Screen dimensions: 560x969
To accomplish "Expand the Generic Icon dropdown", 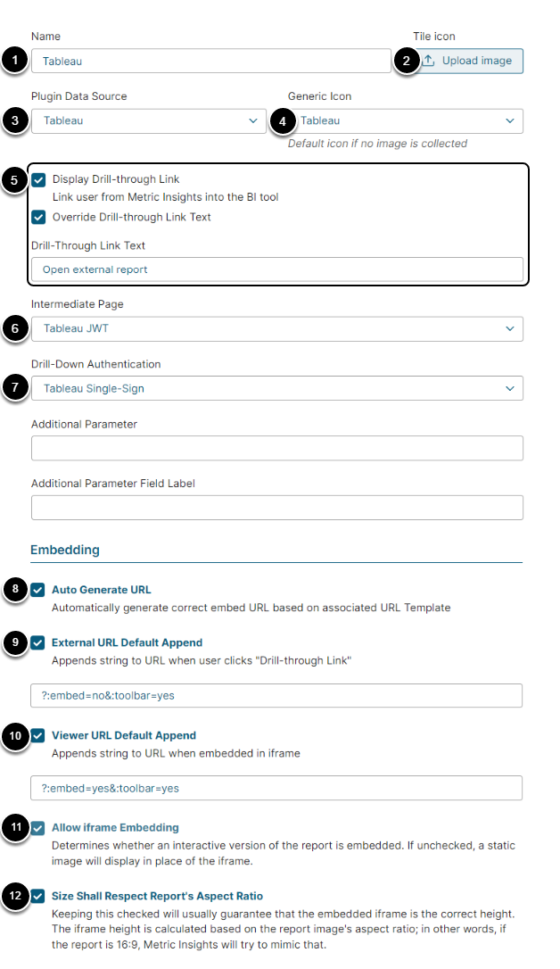I will (407, 121).
